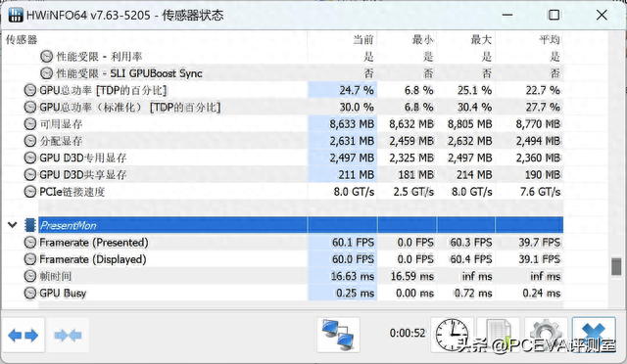The width and height of the screenshot is (627, 364).
Task: Click the current value 16.63 ms
Action: click(353, 276)
